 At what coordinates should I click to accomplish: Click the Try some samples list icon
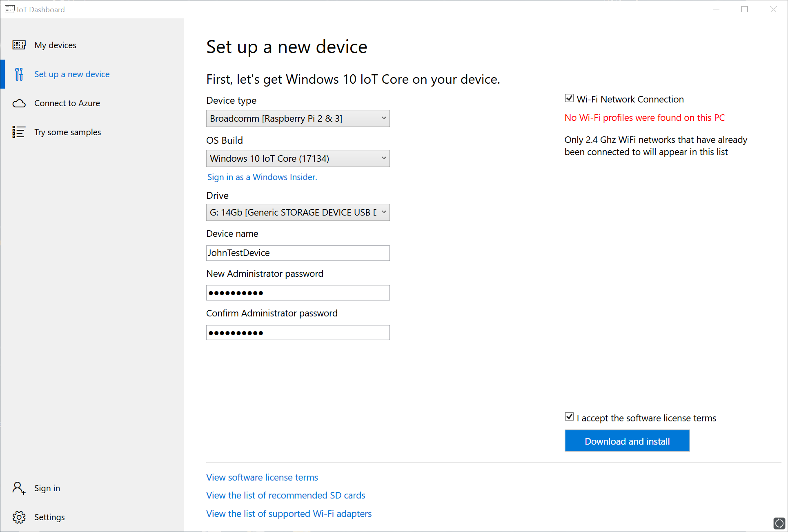pos(19,132)
